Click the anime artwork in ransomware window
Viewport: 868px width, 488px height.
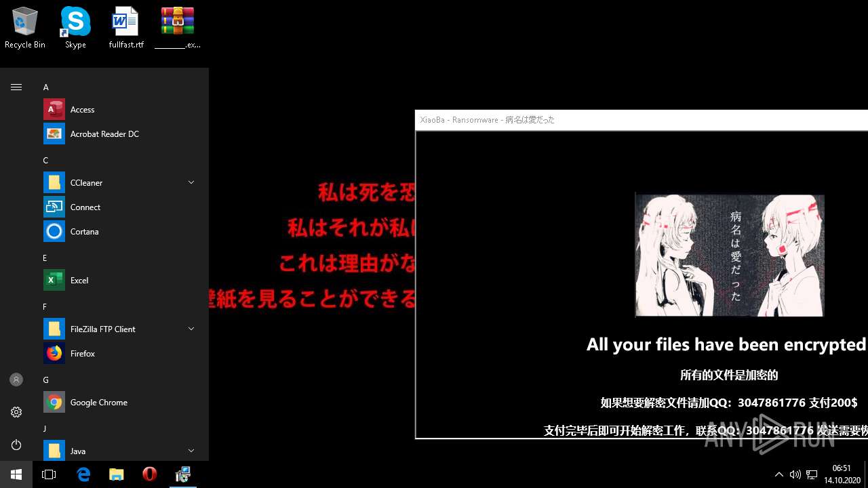[730, 256]
